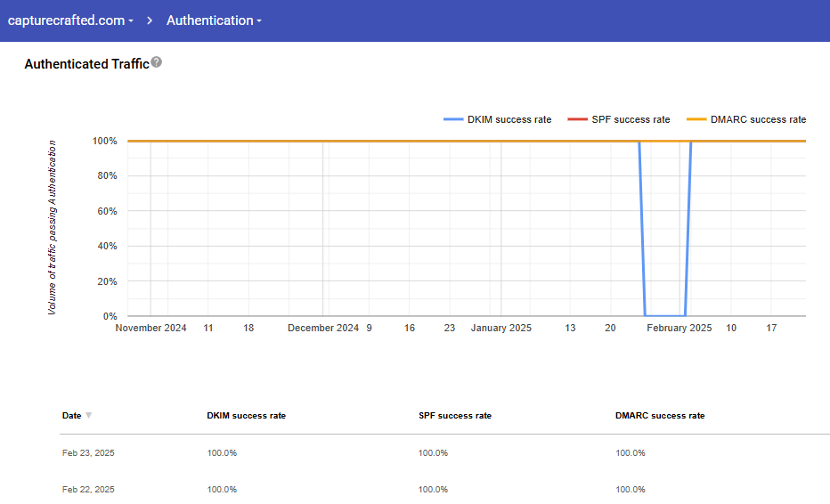Click the blue DKIM legend line marker
Screen dimensions: 830x504
coord(453,119)
